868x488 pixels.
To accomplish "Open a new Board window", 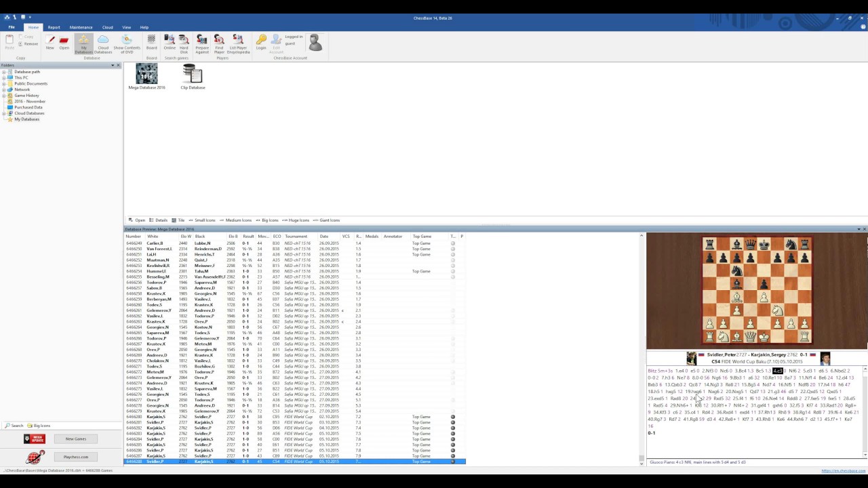I will pyautogui.click(x=151, y=43).
